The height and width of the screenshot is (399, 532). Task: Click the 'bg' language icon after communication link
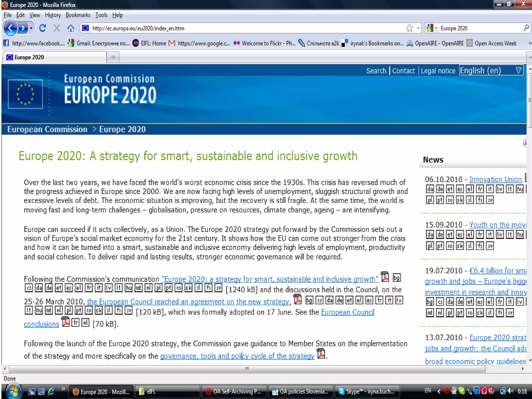point(396,278)
